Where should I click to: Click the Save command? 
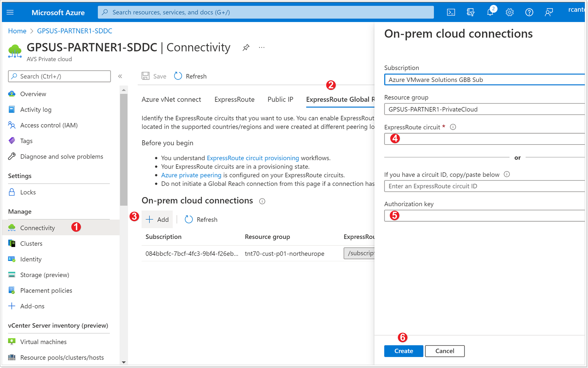click(x=154, y=76)
